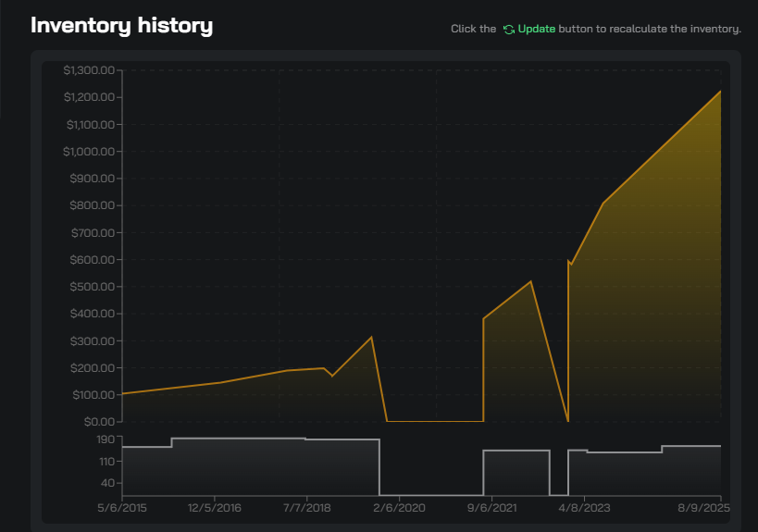This screenshot has width=758, height=532.
Task: Click the green "Update" text
Action: (x=536, y=29)
